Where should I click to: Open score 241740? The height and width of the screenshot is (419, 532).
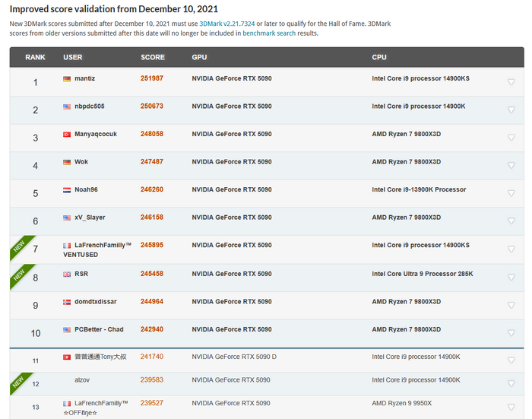pos(152,357)
